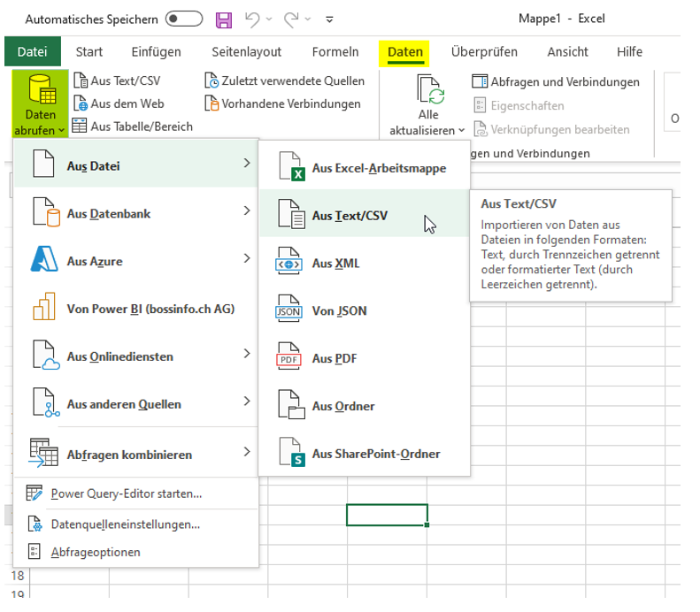Click Alle aktualisieren refresh icon
The width and height of the screenshot is (700, 612).
click(428, 92)
